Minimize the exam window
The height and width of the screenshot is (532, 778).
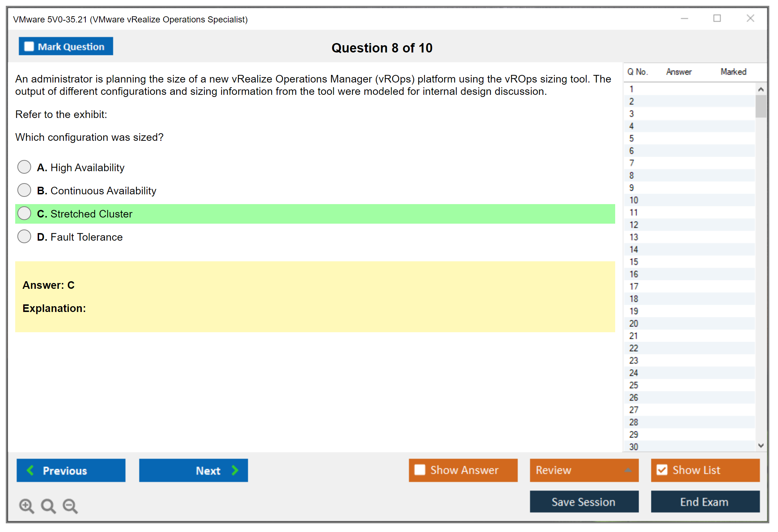tap(684, 18)
